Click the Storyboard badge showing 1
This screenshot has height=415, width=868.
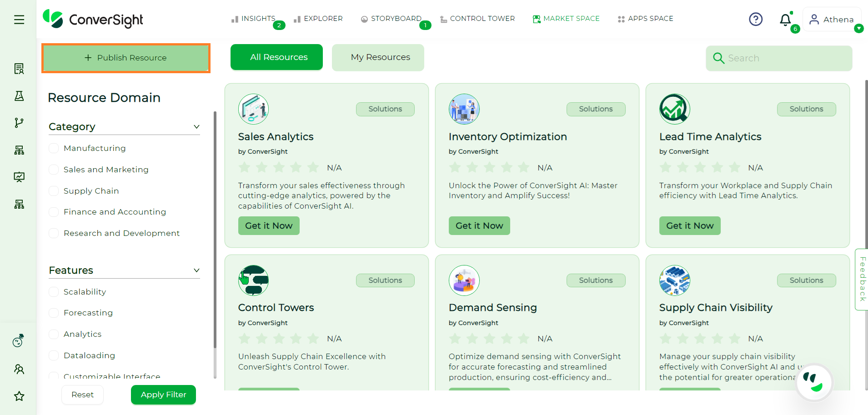point(425,25)
